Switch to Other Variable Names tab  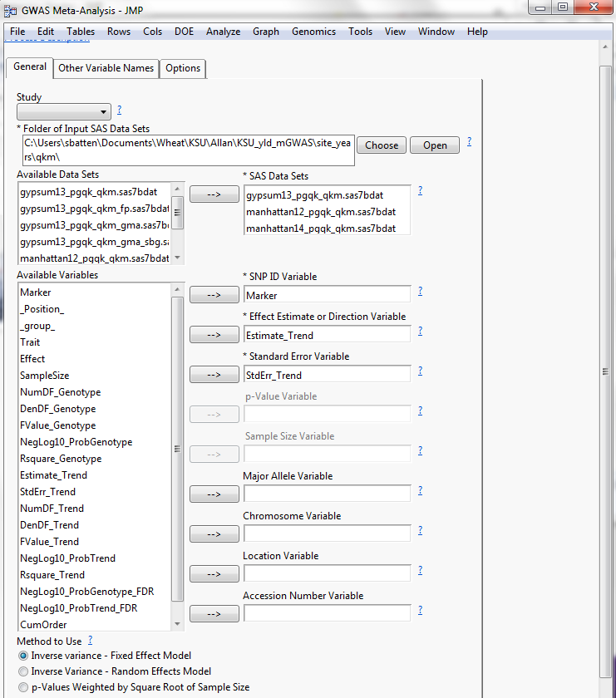coord(106,68)
